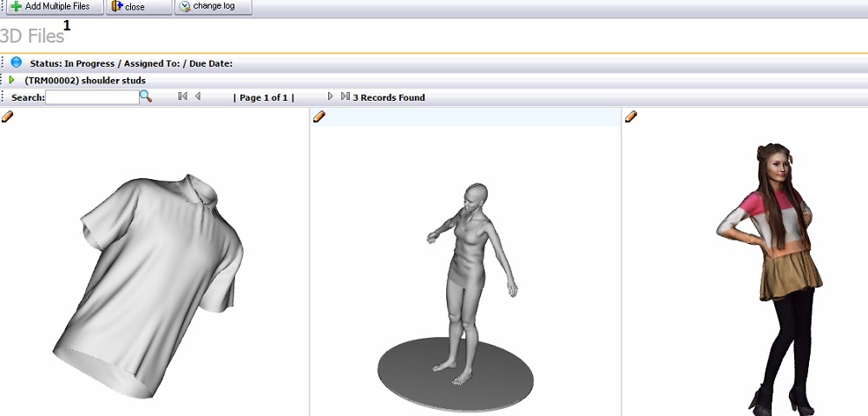Click the Status: In Progress line
Screen dimensions: 868x416
click(131, 63)
